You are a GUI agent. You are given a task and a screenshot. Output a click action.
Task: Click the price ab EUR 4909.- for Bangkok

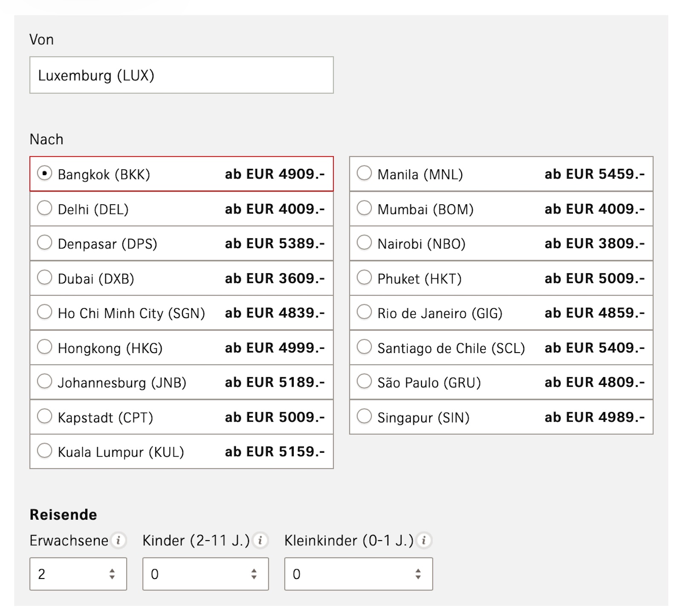pos(275,174)
